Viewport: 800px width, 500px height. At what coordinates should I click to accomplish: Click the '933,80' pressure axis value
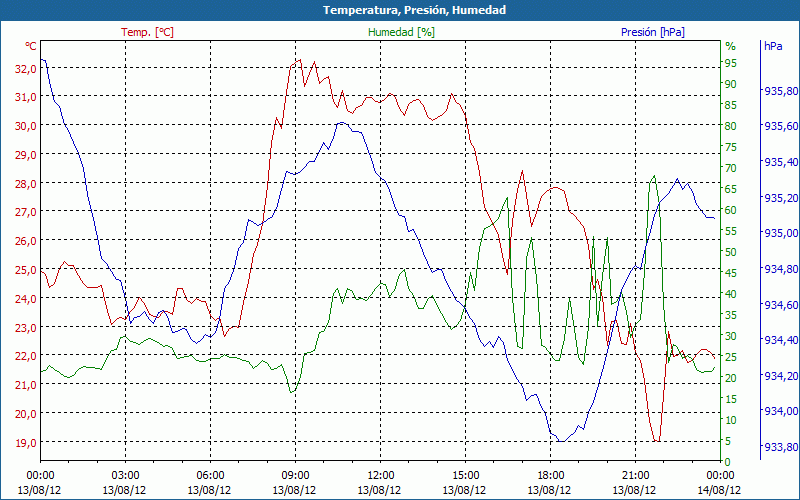[781, 447]
